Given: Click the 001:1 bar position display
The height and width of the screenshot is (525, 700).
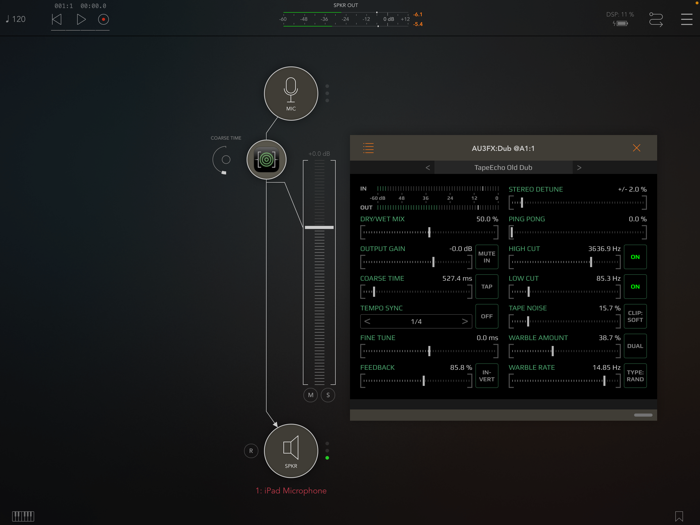Looking at the screenshot, I should click(x=64, y=6).
